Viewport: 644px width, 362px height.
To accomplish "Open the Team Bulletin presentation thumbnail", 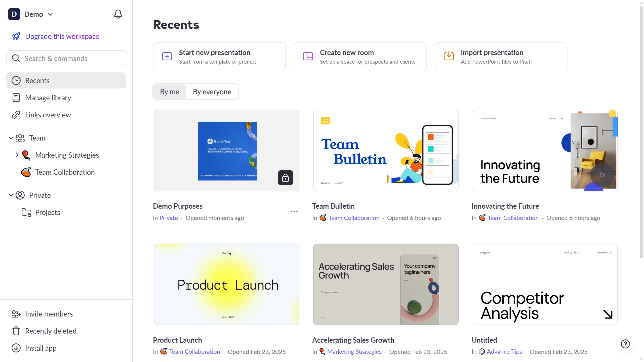I will coord(386,150).
